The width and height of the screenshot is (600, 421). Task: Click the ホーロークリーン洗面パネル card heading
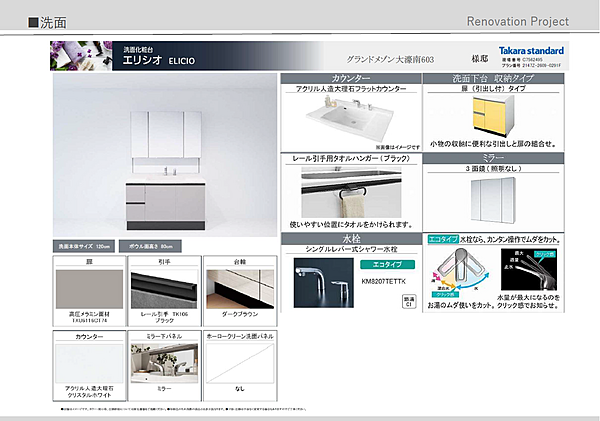[x=240, y=336]
